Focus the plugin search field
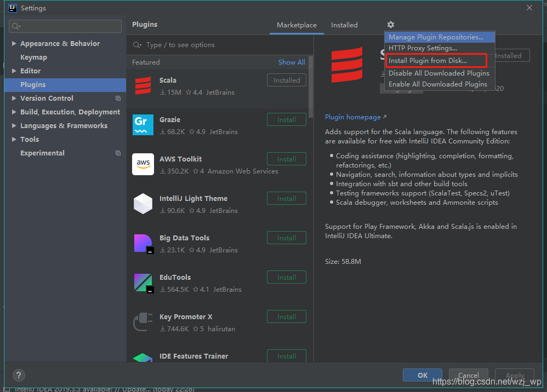 point(221,45)
